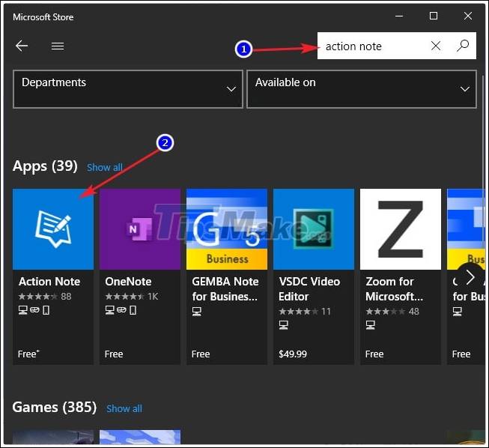Click the Free+ label under Action Note
The image size is (489, 448).
(28, 354)
